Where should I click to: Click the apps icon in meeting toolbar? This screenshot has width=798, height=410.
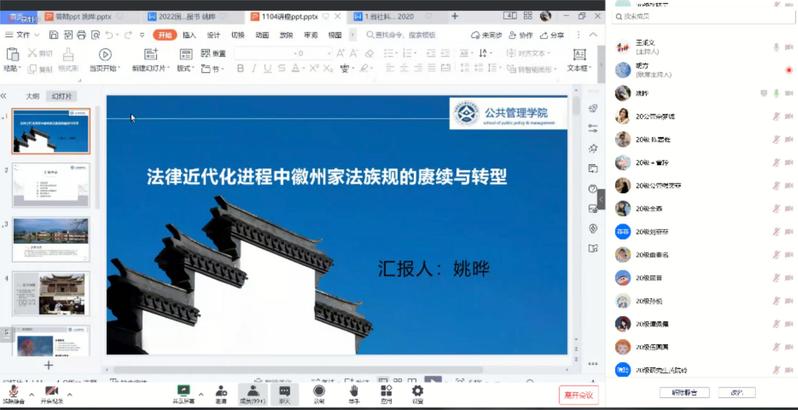coord(385,392)
